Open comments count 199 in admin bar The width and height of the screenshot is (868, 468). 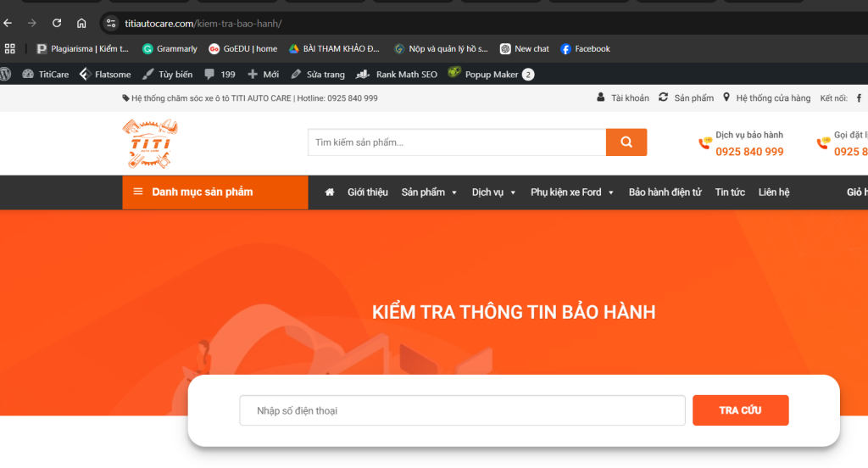pyautogui.click(x=220, y=75)
